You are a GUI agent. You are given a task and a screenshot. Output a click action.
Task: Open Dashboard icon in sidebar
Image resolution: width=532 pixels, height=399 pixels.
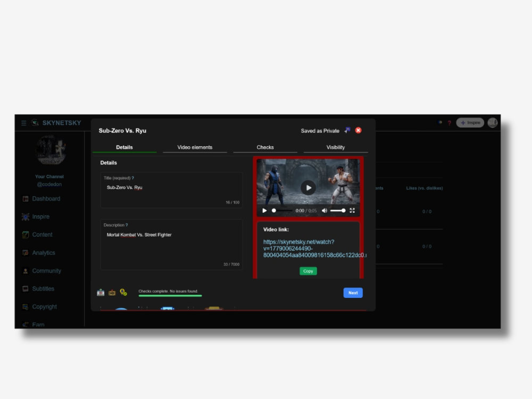26,199
